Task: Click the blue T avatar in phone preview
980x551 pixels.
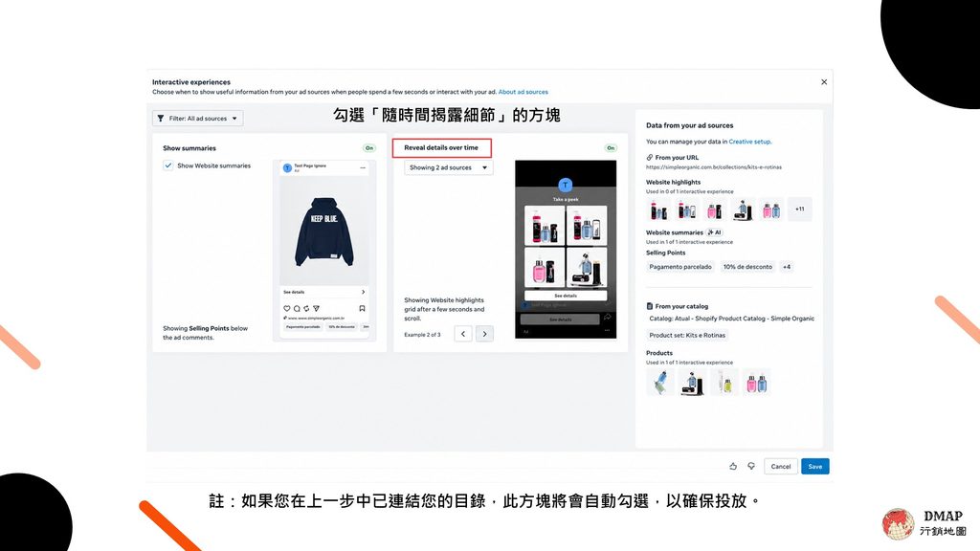Action: (565, 185)
